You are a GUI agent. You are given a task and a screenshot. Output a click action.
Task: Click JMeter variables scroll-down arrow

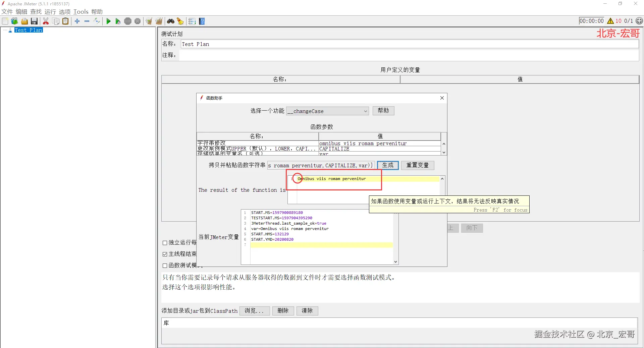(396, 262)
